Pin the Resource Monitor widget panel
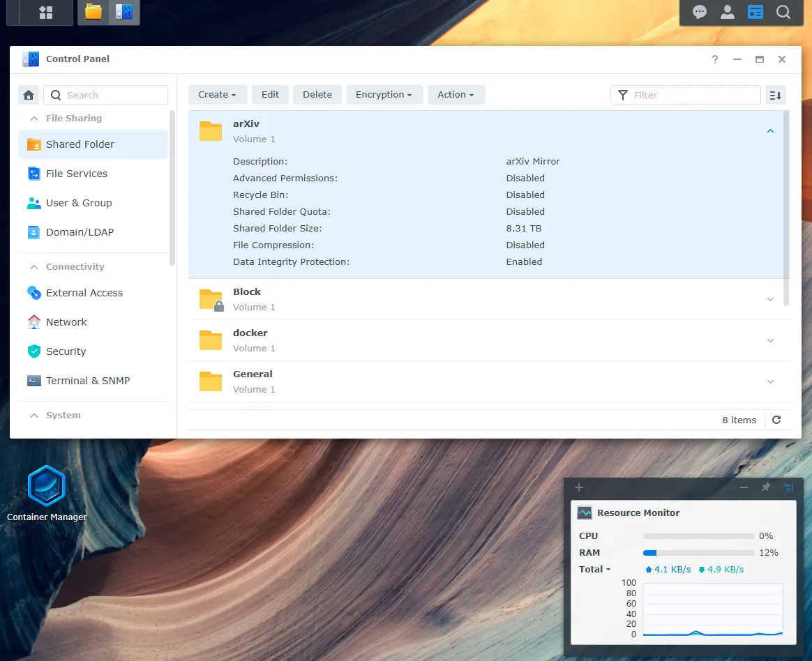This screenshot has height=661, width=812. pos(766,487)
